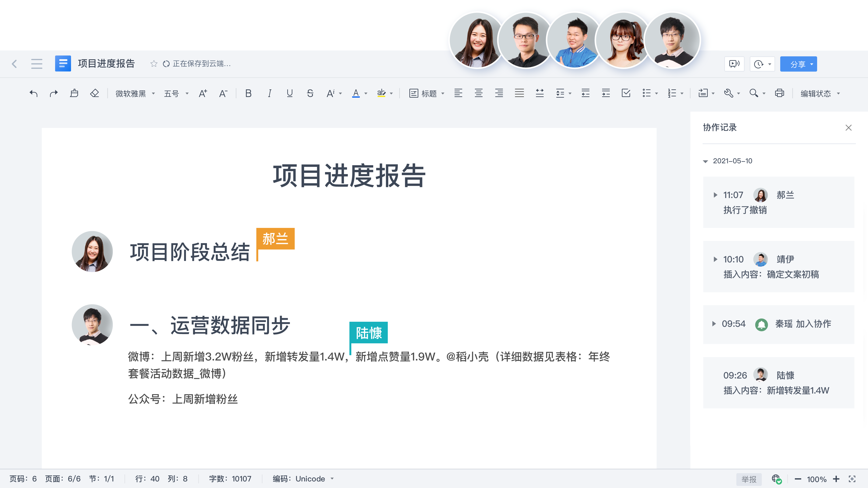The width and height of the screenshot is (868, 488).
Task: Click the history clock icon
Action: [x=758, y=64]
